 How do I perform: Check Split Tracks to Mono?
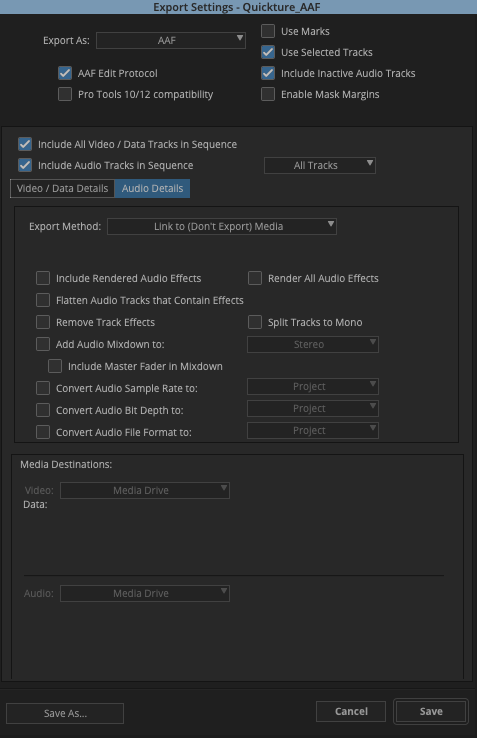tap(255, 322)
